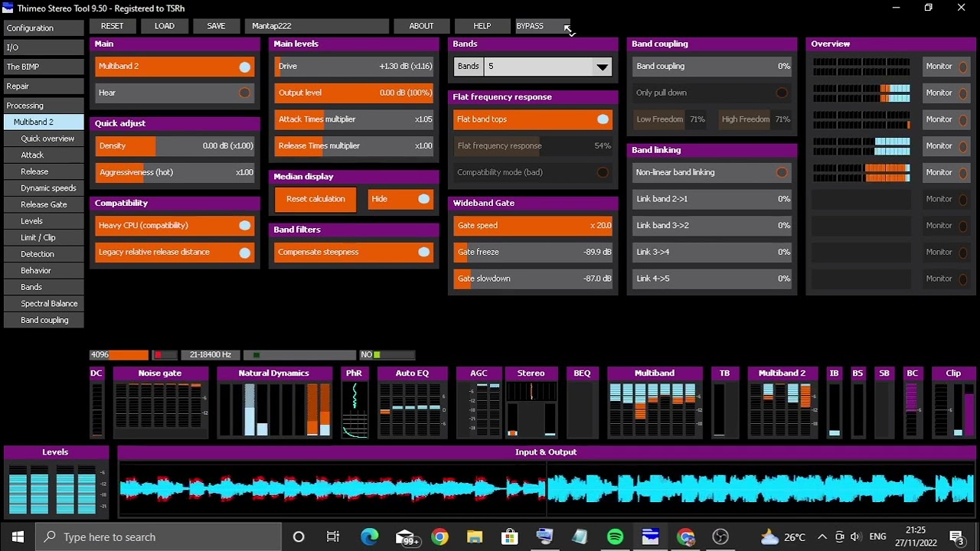Click the SAVE button
Screen dimensions: 980x551
(216, 26)
